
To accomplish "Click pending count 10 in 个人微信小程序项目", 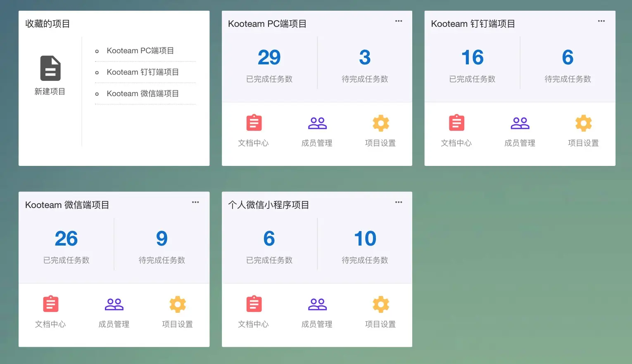I will 365,239.
